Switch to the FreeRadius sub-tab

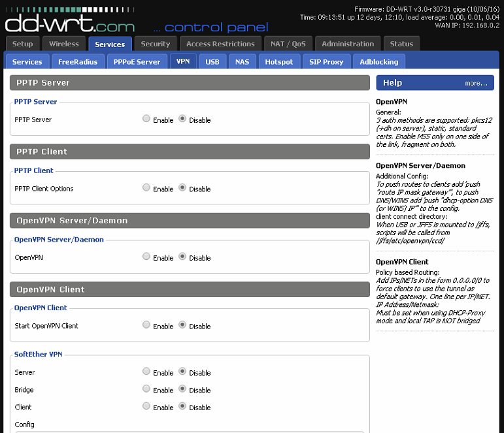click(x=78, y=61)
